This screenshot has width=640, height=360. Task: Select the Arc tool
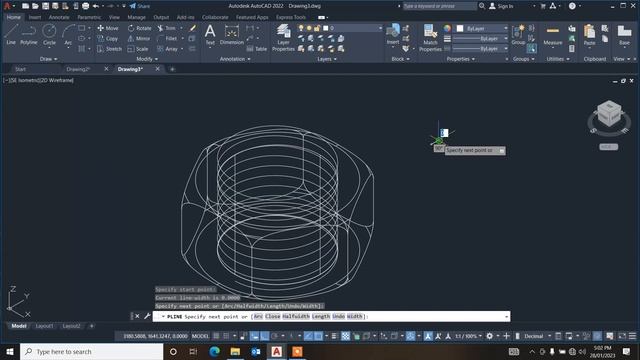[68, 35]
